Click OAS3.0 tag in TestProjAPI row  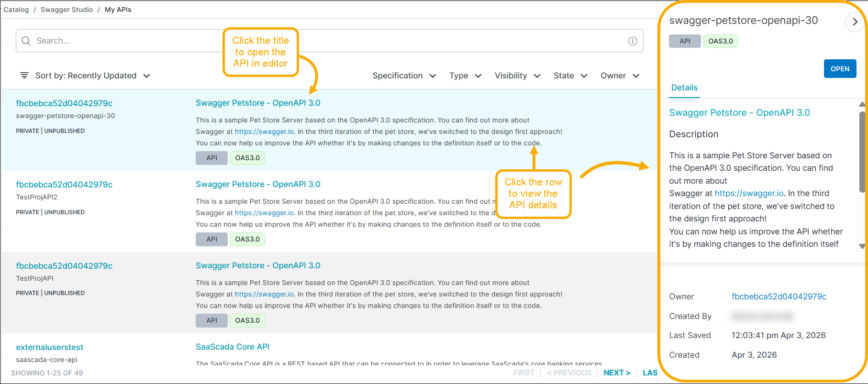(247, 320)
